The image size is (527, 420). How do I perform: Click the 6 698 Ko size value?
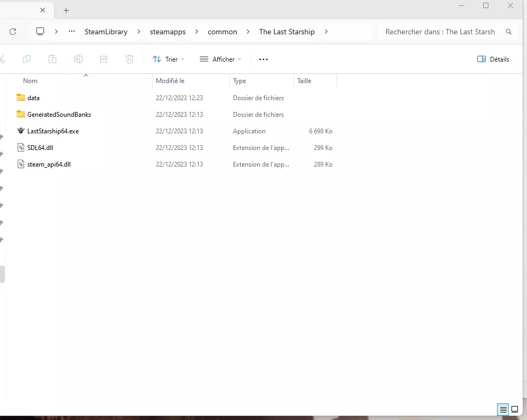321,131
